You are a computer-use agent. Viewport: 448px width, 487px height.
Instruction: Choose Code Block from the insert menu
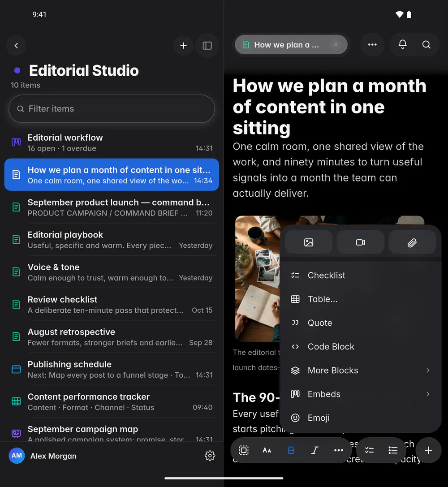361,347
